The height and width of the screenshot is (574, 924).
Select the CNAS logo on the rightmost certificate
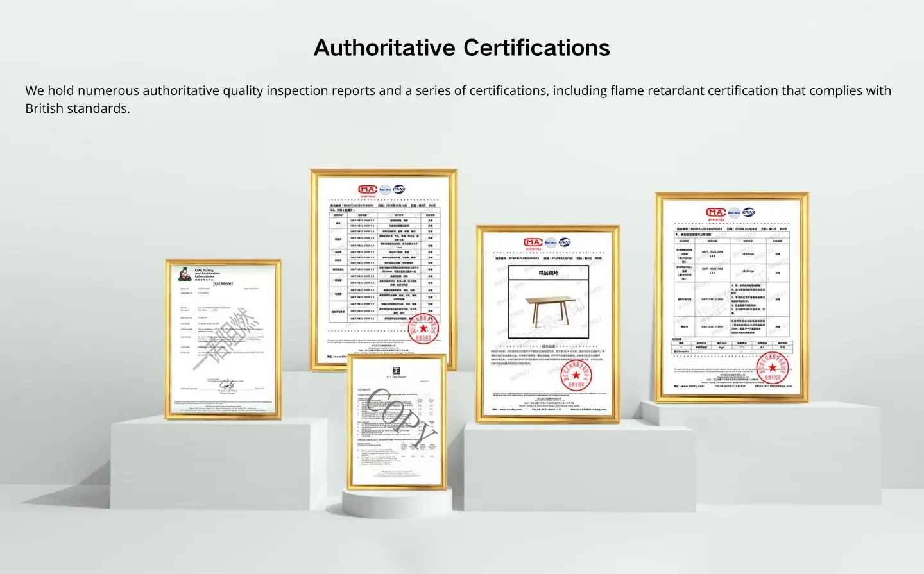[748, 212]
